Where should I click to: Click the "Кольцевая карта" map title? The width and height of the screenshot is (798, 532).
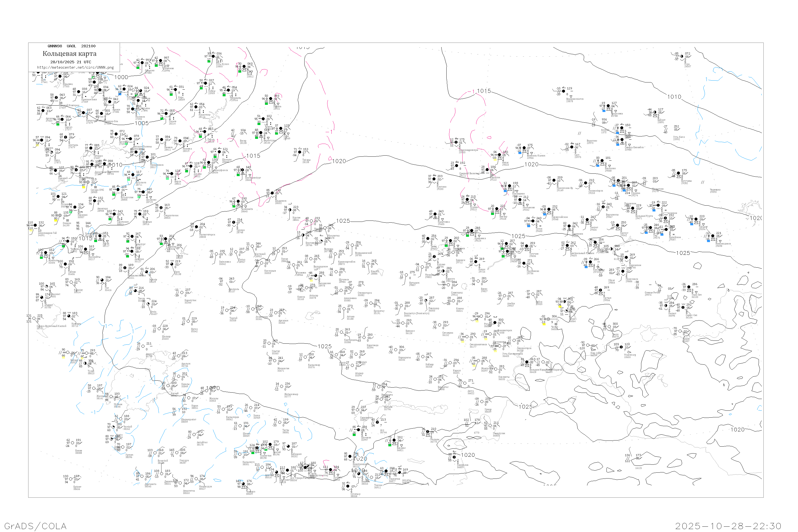pos(69,54)
